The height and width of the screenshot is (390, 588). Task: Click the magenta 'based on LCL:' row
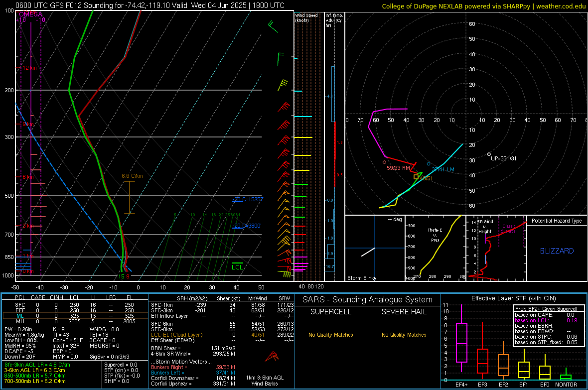tap(546, 320)
